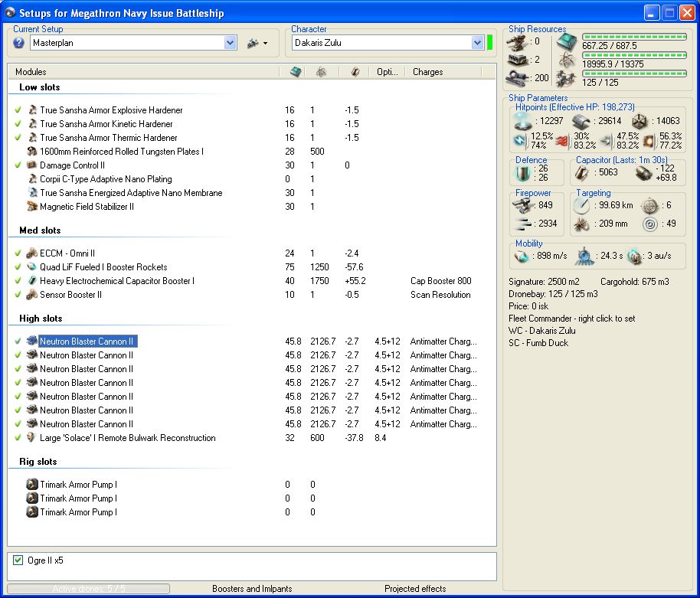Screen dimensions: 700x598
Task: Click the max velocity icon 898 m/s
Action: coord(522,257)
